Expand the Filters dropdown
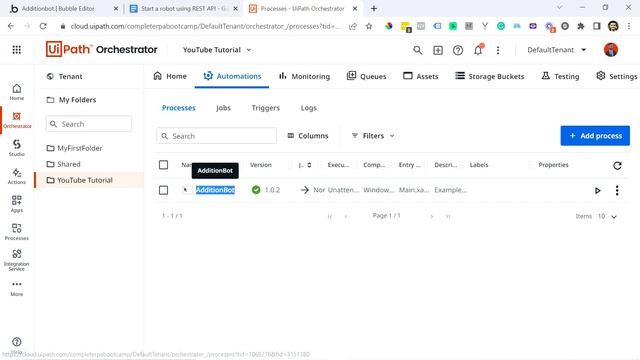Screen dimensions: 640x360 click(x=373, y=136)
